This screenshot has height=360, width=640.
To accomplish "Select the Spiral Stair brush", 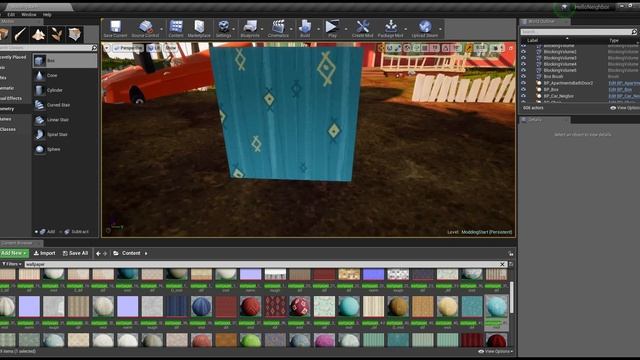I will (x=65, y=134).
